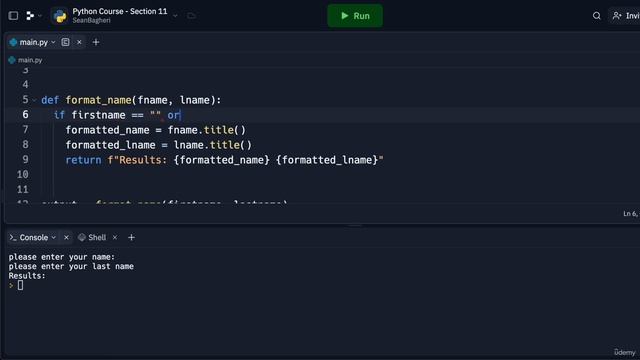
Task: Click 'formatted_lname = lname.title()' line
Action: point(159,145)
